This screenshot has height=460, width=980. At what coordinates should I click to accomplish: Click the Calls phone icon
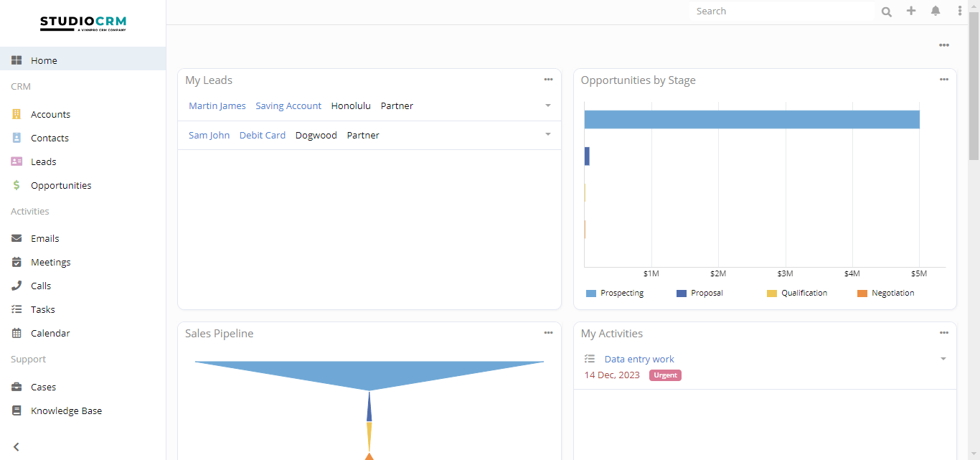17,286
